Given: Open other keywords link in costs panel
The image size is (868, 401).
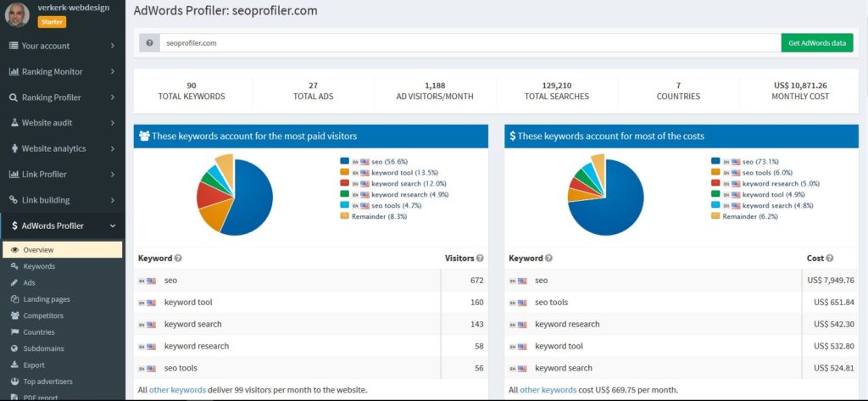Looking at the screenshot, I should [x=548, y=390].
